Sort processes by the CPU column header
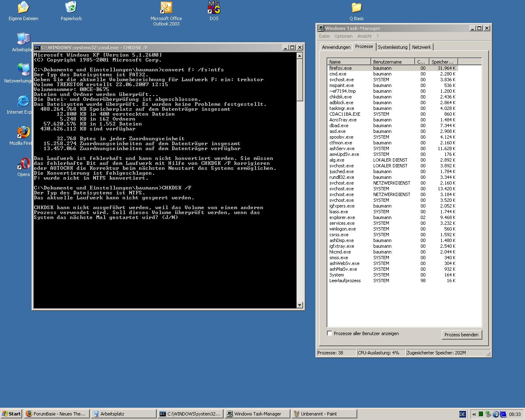 coord(422,62)
